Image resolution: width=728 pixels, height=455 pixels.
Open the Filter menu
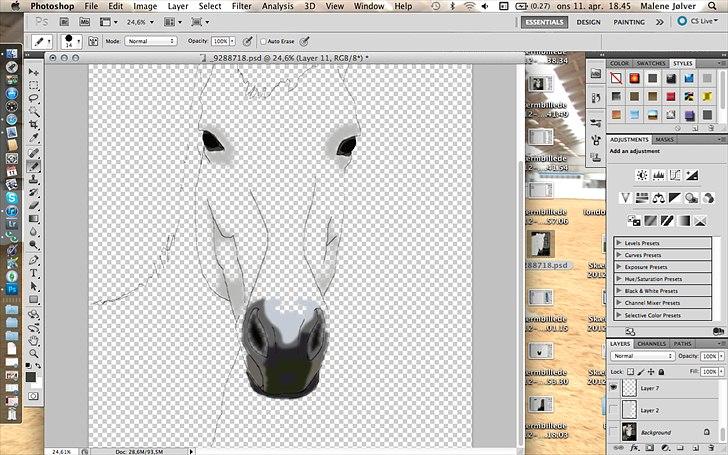click(241, 6)
